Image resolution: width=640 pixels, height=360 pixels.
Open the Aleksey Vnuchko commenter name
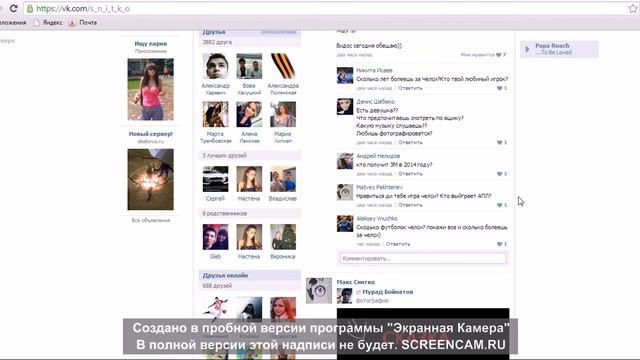pos(377,219)
